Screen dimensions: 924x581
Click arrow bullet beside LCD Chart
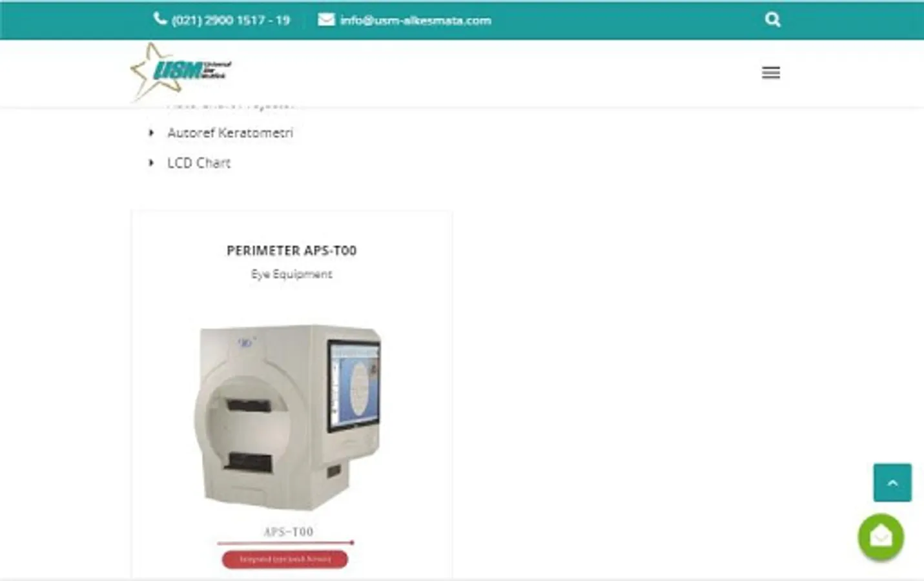(x=151, y=163)
